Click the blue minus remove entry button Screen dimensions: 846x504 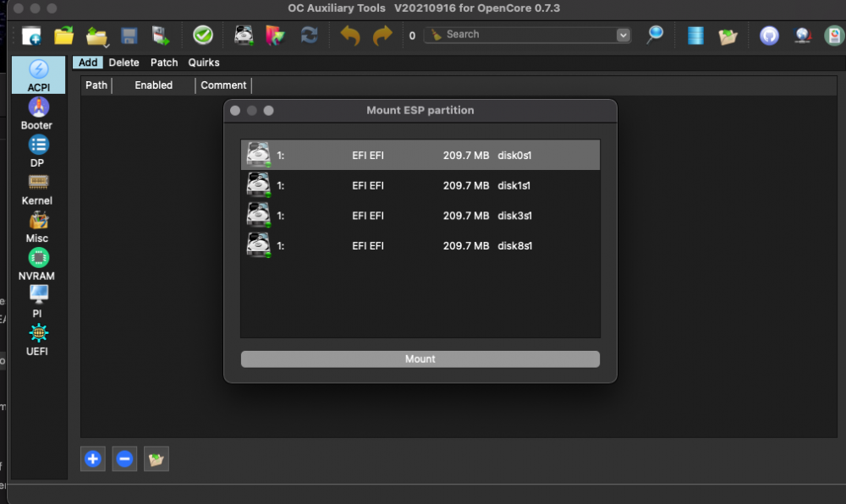124,458
